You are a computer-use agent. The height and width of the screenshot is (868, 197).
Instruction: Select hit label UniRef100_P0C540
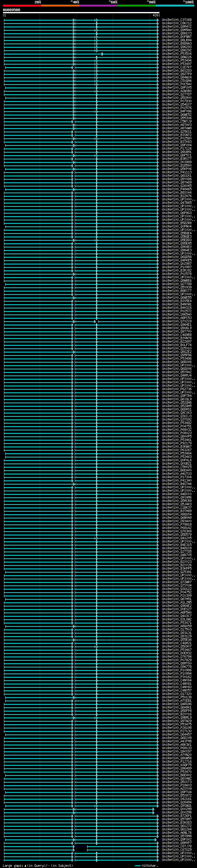pos(177,84)
